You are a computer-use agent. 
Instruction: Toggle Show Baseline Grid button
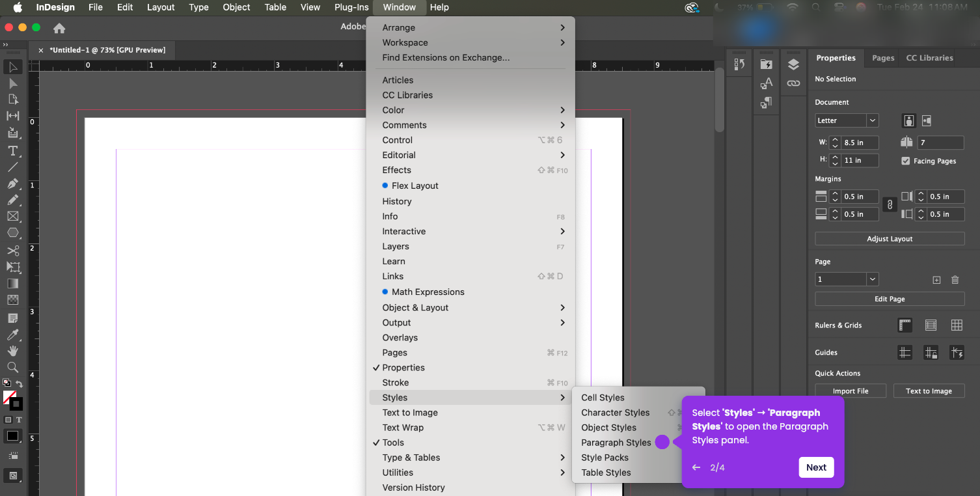931,325
